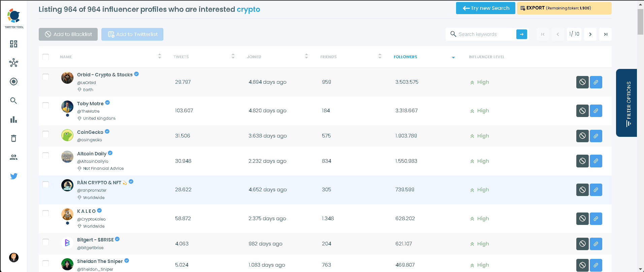Blacklist Toby Motre via ban icon

point(582,111)
